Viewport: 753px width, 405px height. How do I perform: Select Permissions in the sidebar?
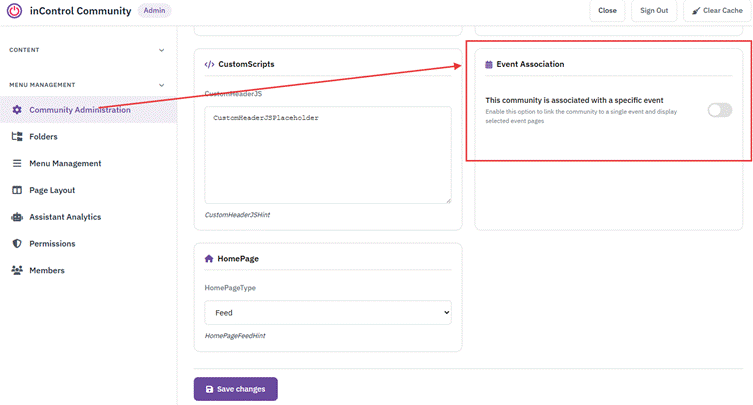[x=88, y=244]
